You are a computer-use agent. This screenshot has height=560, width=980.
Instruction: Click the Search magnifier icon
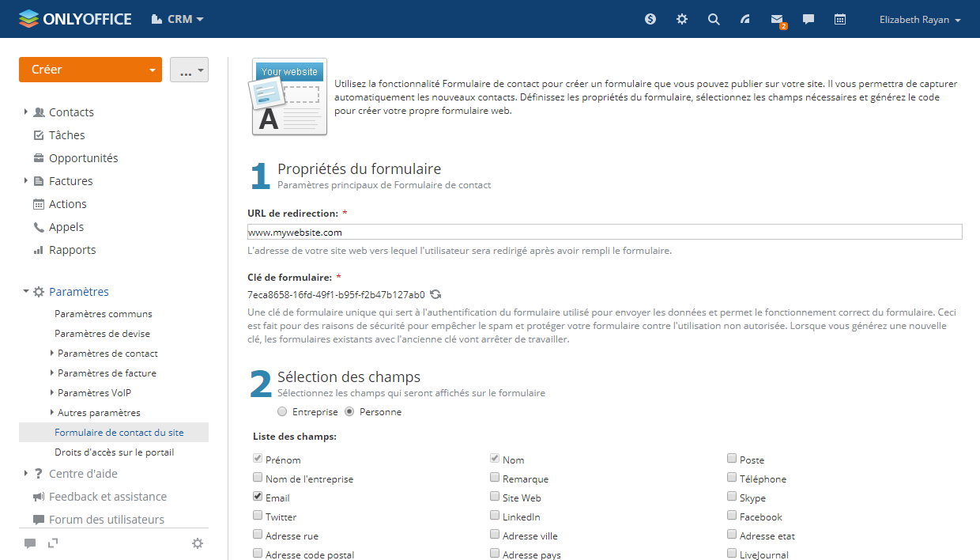coord(714,20)
